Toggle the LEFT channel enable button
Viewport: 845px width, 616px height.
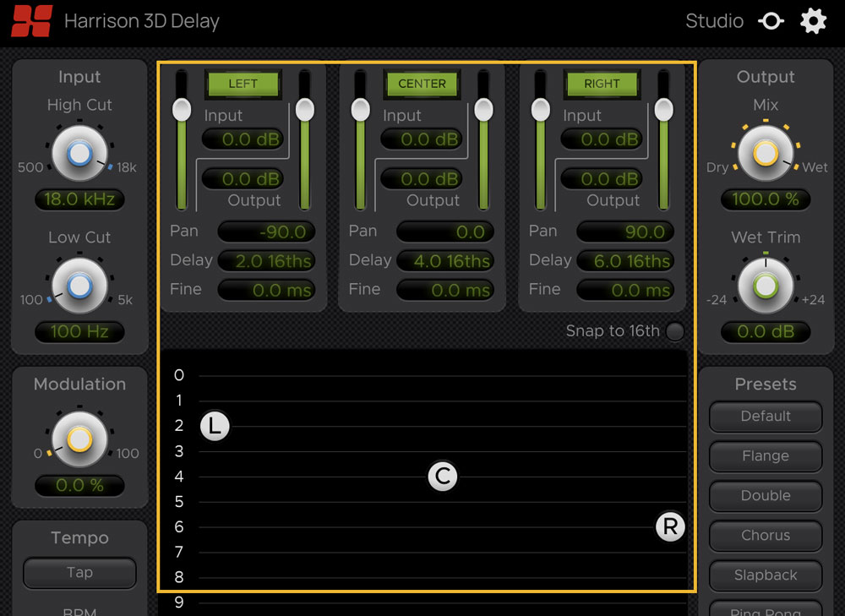coord(243,84)
